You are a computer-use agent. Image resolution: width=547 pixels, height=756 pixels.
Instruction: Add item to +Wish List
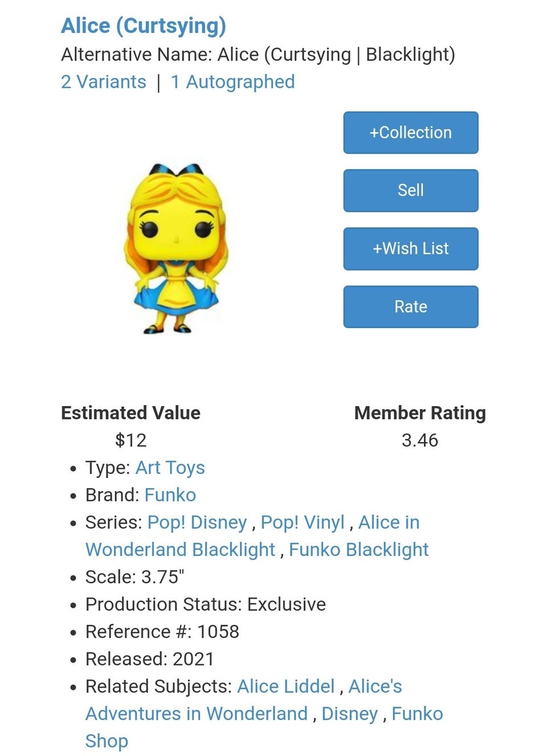click(411, 248)
